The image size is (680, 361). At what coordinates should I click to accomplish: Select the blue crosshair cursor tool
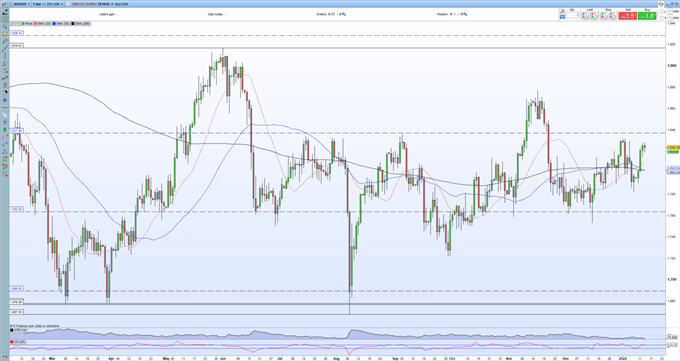pos(5,100)
